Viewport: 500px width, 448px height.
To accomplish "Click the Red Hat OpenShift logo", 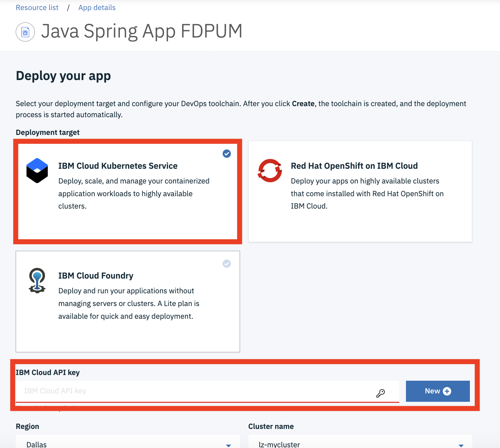I will click(270, 170).
